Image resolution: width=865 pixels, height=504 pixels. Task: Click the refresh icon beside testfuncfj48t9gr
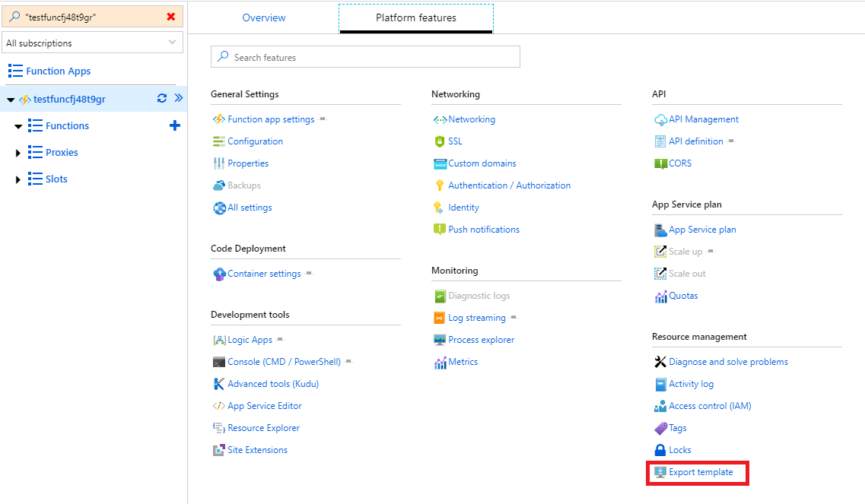161,98
